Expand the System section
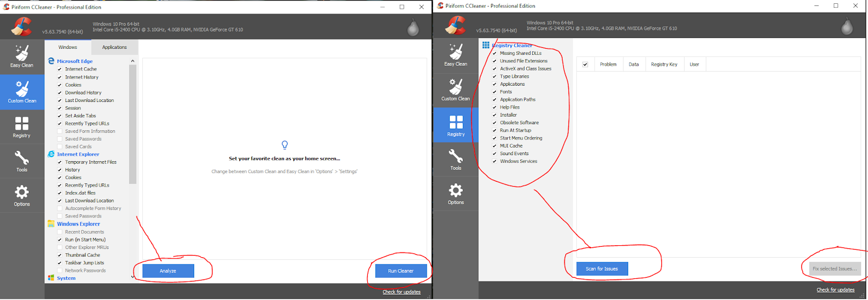 tap(66, 278)
